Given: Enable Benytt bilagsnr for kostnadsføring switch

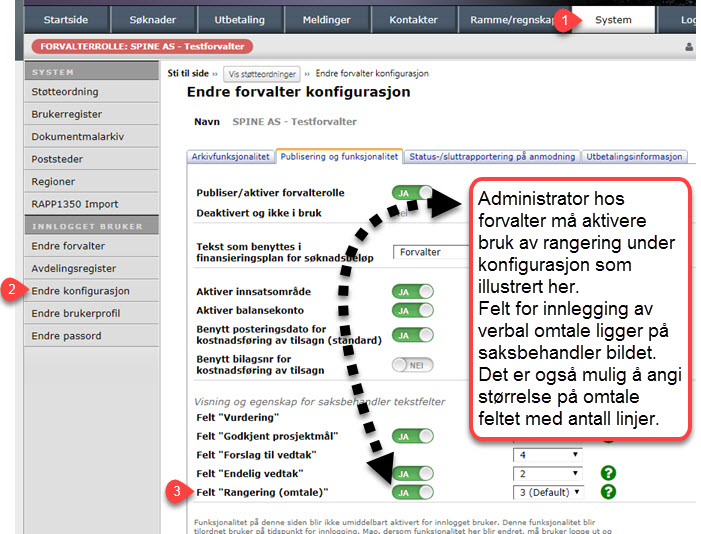Looking at the screenshot, I should pos(413,365).
